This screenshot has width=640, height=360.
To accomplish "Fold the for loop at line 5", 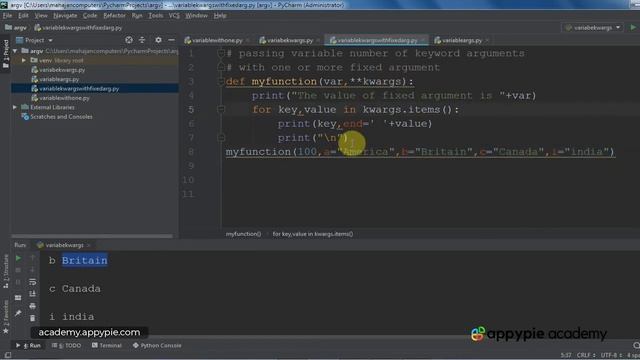I will coord(221,109).
